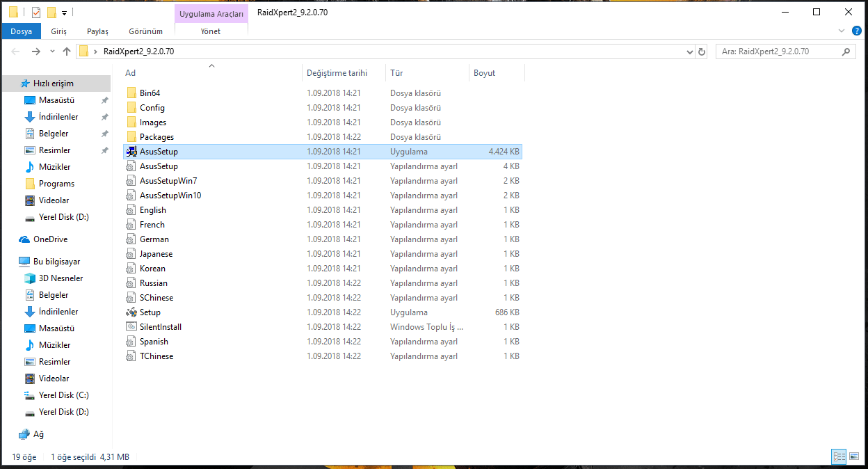The width and height of the screenshot is (868, 469).
Task: Expand the address bar history dropdown
Action: click(x=689, y=51)
